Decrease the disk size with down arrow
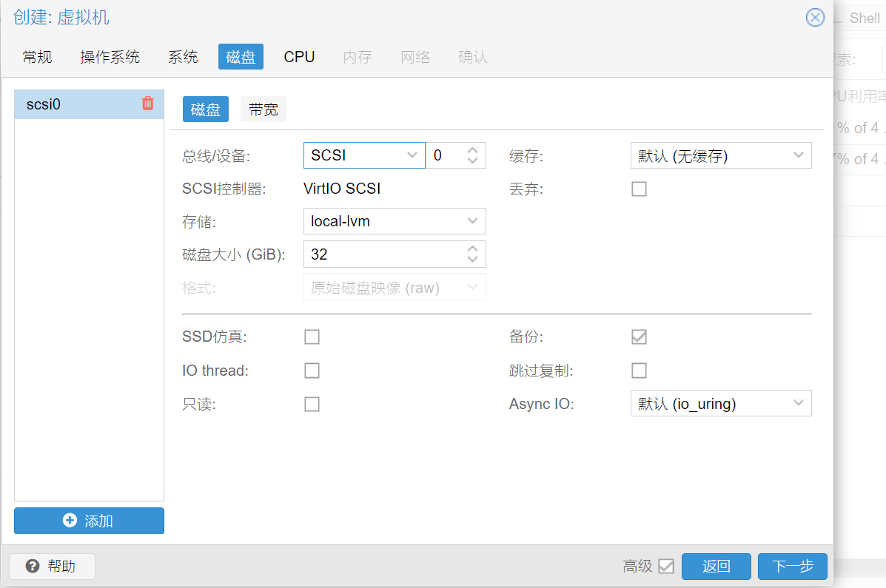 click(473, 260)
